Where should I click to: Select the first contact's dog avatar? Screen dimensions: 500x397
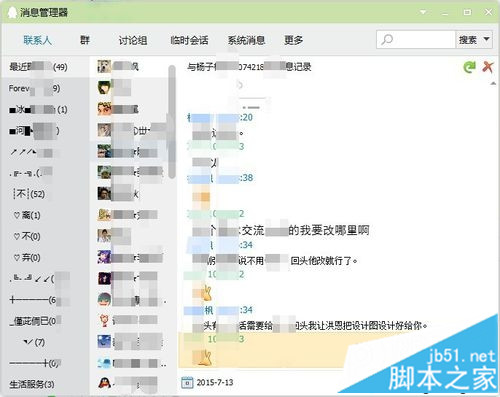(x=104, y=66)
